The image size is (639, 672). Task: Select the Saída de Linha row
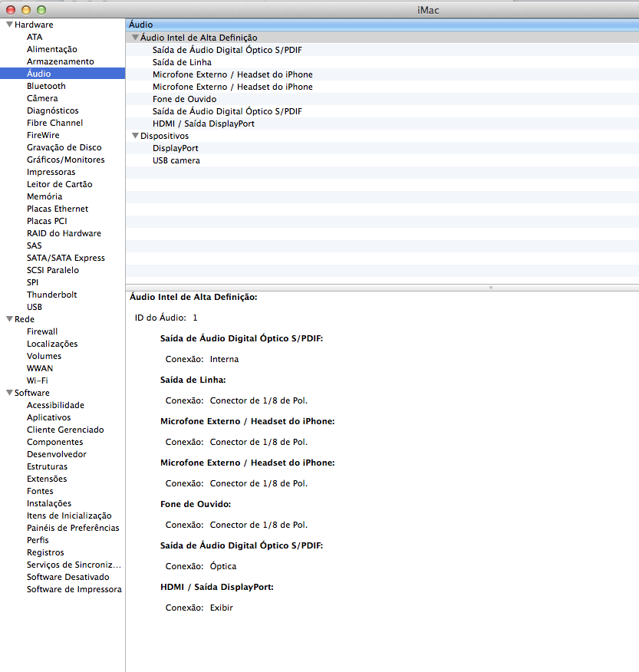[x=182, y=62]
